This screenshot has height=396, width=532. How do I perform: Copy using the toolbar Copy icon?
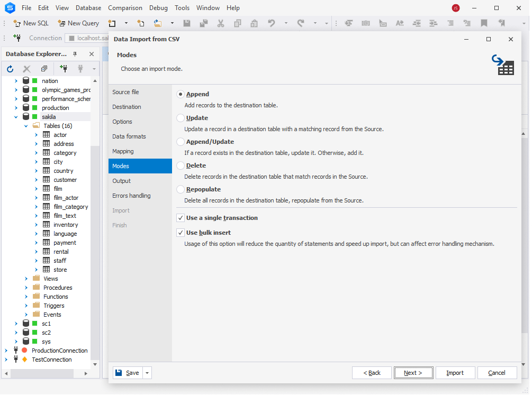[237, 23]
